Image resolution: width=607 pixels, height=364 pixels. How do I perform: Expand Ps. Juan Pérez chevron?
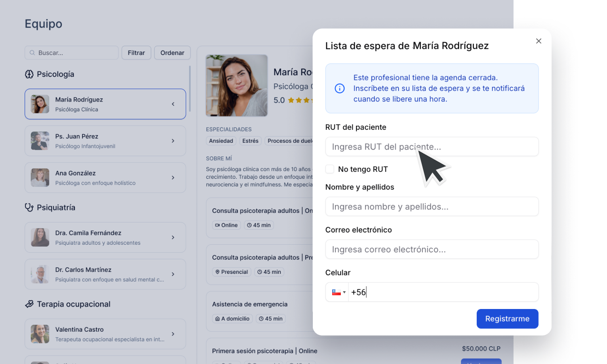click(x=173, y=141)
